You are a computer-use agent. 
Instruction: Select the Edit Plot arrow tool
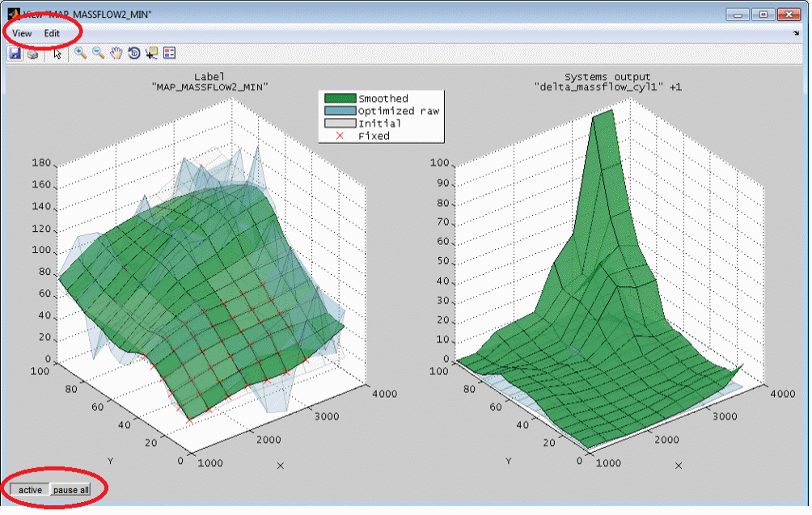click(57, 53)
